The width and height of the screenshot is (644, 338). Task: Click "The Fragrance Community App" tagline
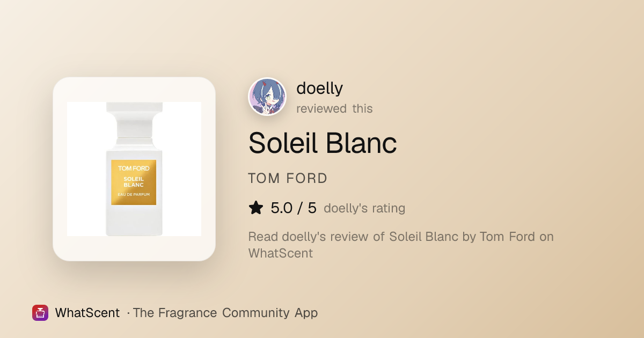pos(225,313)
